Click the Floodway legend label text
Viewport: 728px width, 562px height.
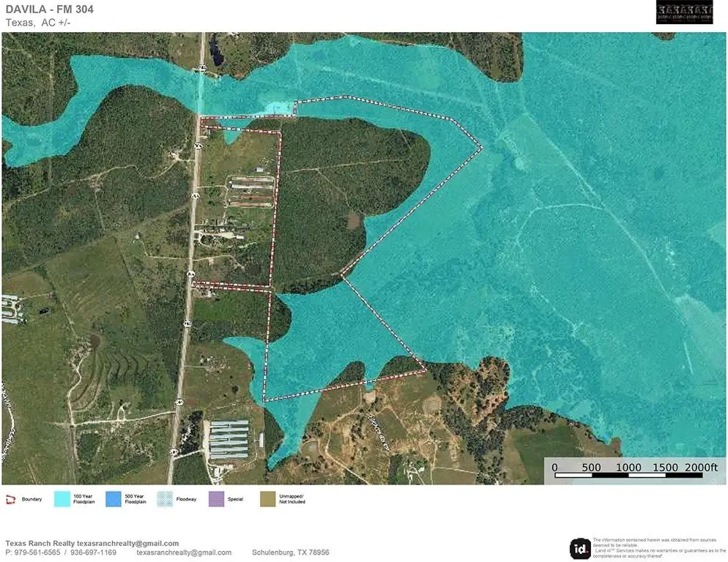[x=186, y=499]
